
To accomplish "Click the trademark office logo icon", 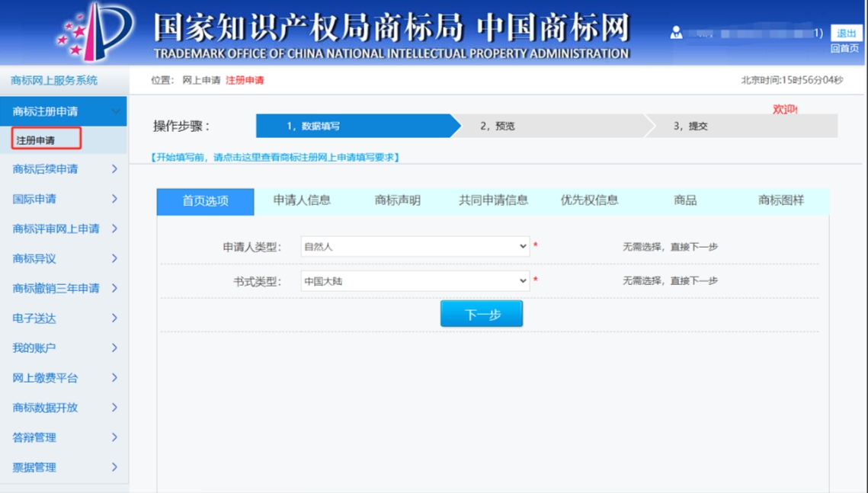I will pos(98,30).
